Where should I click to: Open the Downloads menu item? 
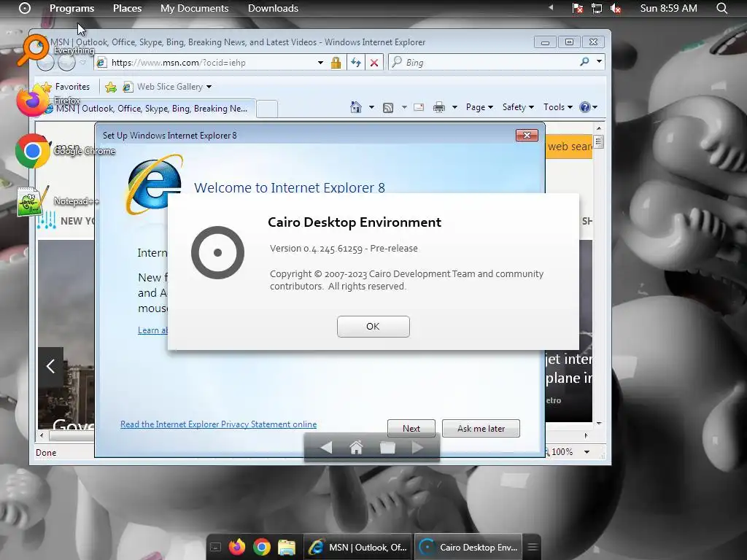pos(273,8)
